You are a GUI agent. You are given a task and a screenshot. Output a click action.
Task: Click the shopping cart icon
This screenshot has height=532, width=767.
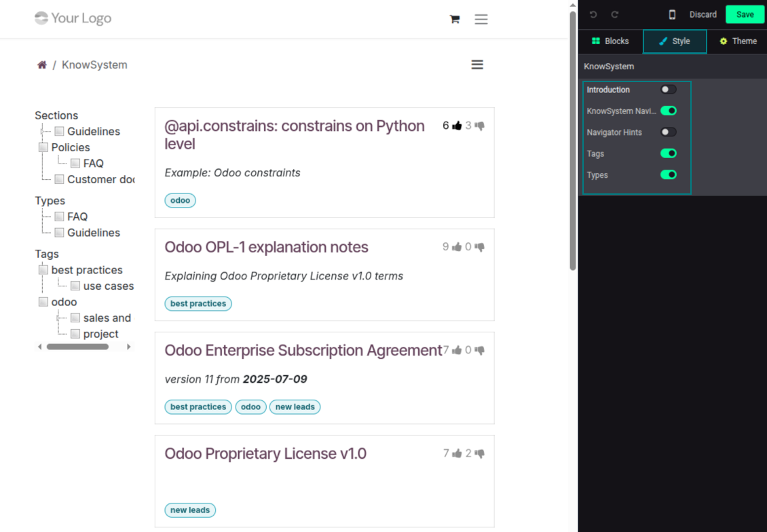pos(455,20)
